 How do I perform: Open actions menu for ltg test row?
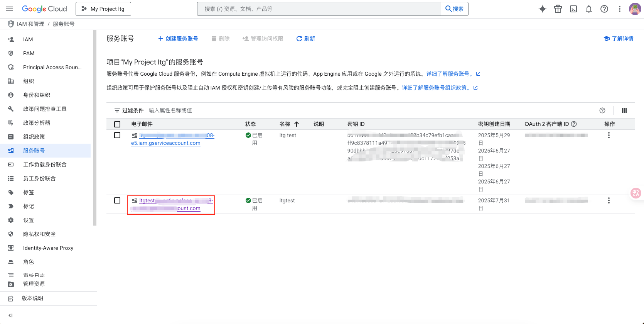click(609, 135)
